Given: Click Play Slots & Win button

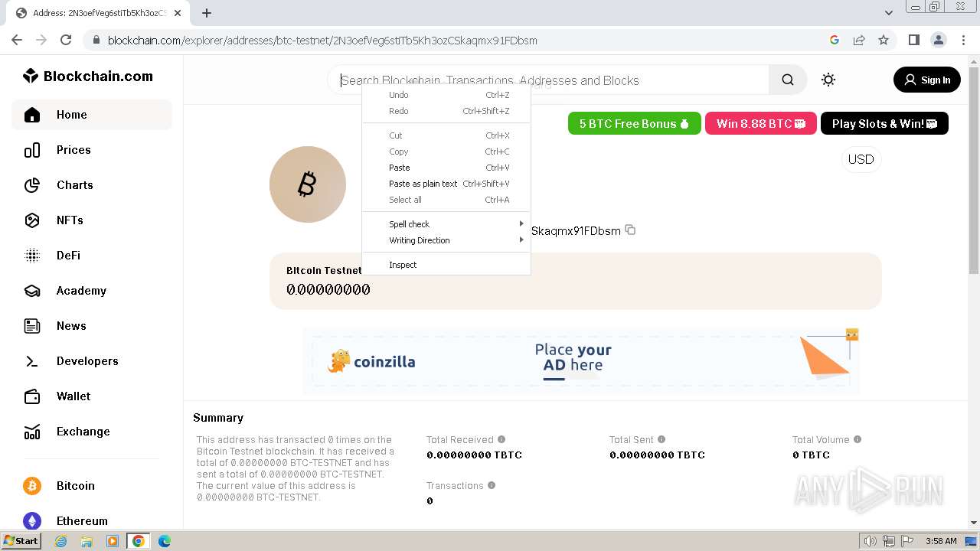Looking at the screenshot, I should 884,123.
